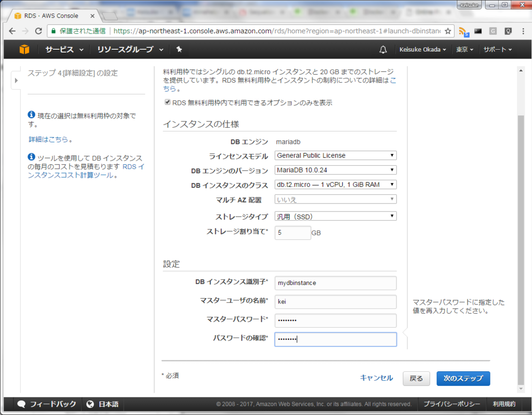Toggle RDS 無料利用枠内 options checkbox

click(x=167, y=102)
